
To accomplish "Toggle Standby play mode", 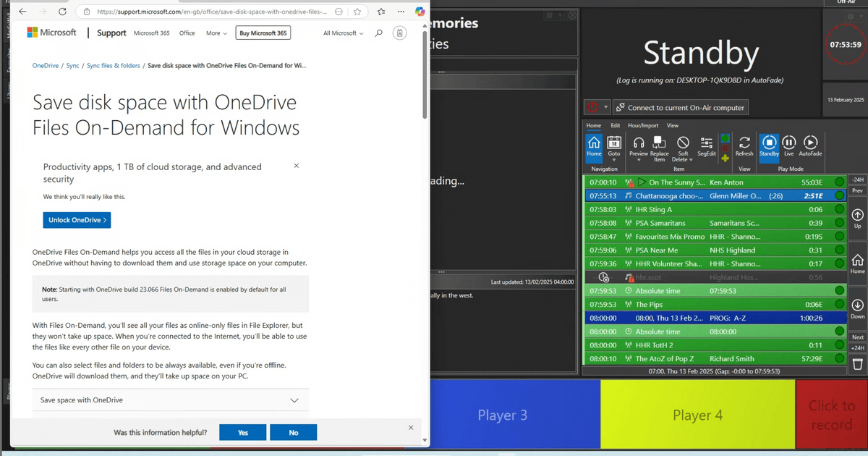I will (769, 143).
